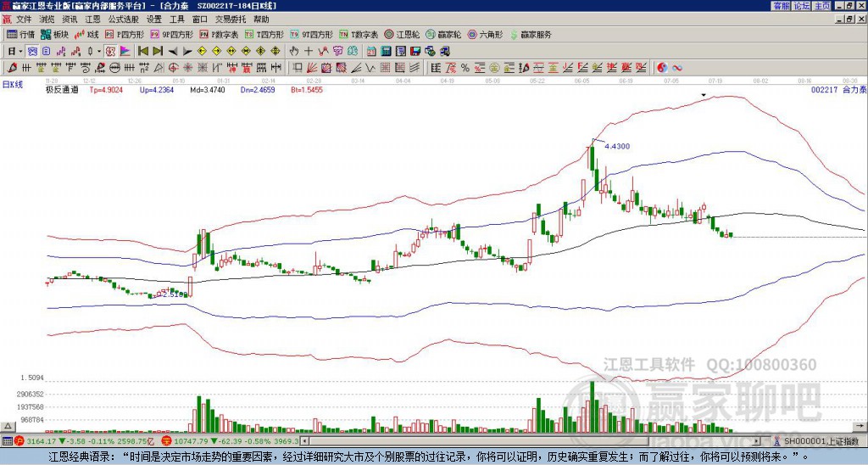Switch to the K线 chart view
The height and width of the screenshot is (465, 868).
point(86,34)
